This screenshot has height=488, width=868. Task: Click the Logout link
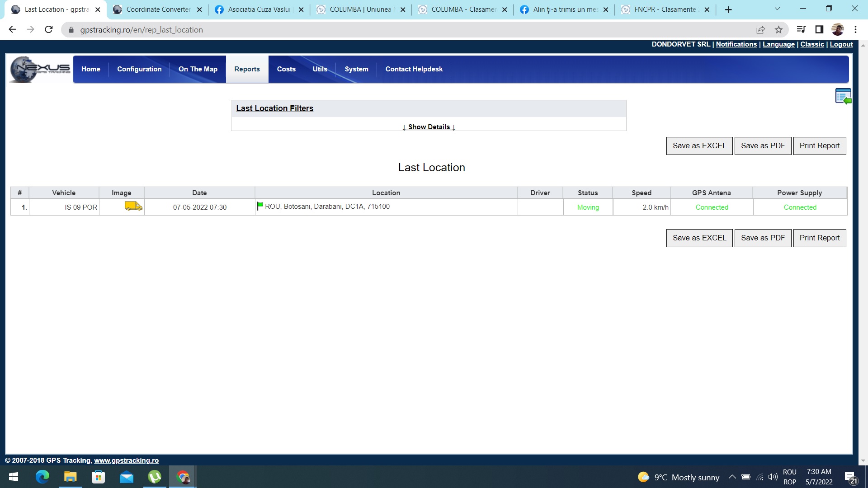coord(841,44)
